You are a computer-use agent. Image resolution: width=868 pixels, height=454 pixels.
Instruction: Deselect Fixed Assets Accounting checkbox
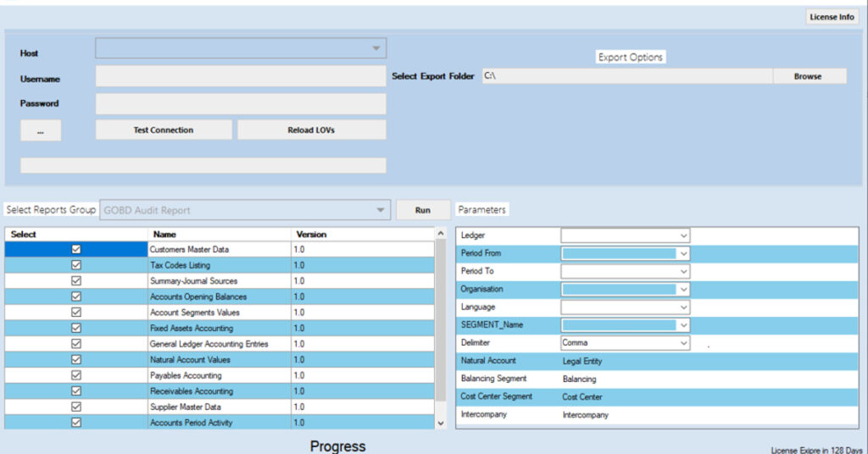(76, 328)
